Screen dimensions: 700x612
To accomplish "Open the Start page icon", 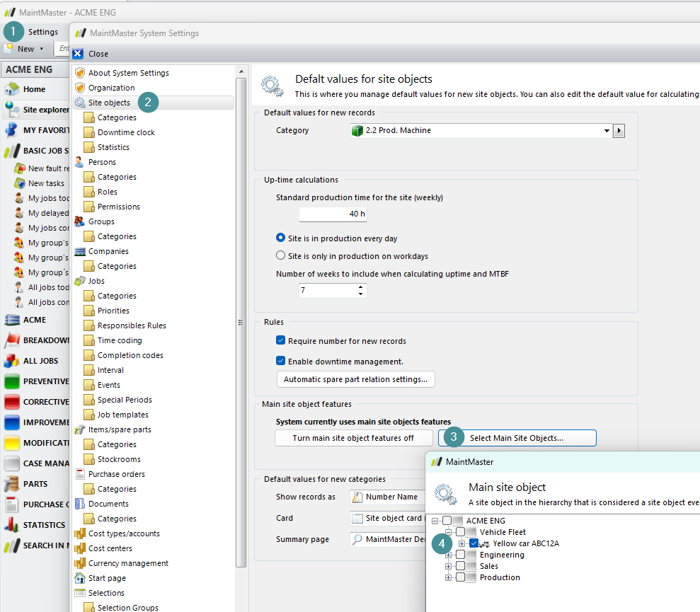I will pos(80,578).
